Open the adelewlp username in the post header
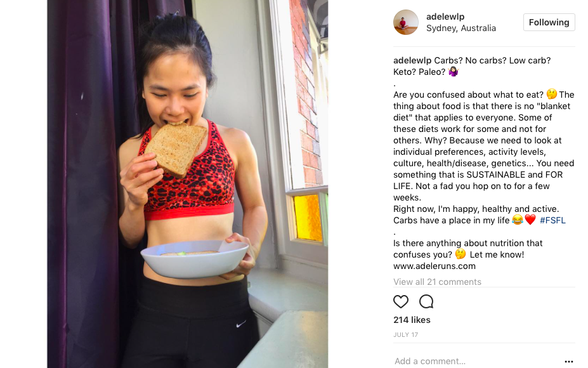 [x=445, y=16]
